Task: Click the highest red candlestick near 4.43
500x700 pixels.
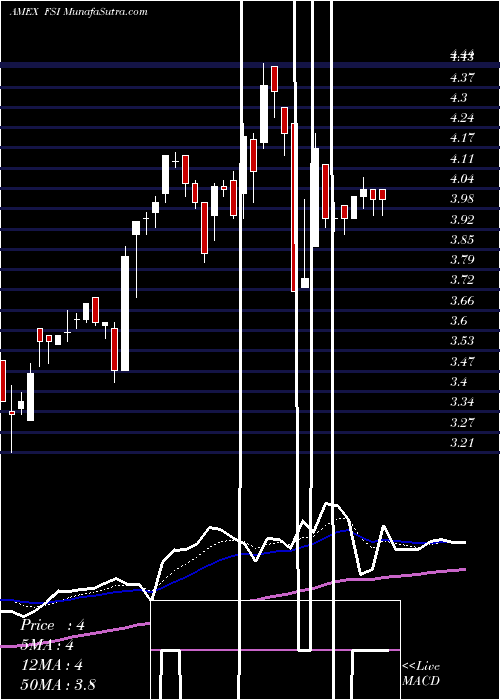Action: click(274, 79)
